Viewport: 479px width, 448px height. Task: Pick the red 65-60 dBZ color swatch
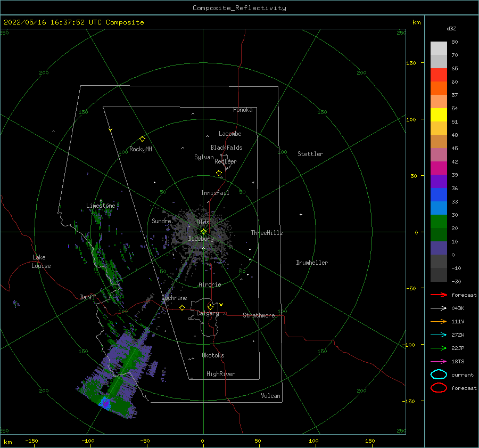(x=439, y=75)
